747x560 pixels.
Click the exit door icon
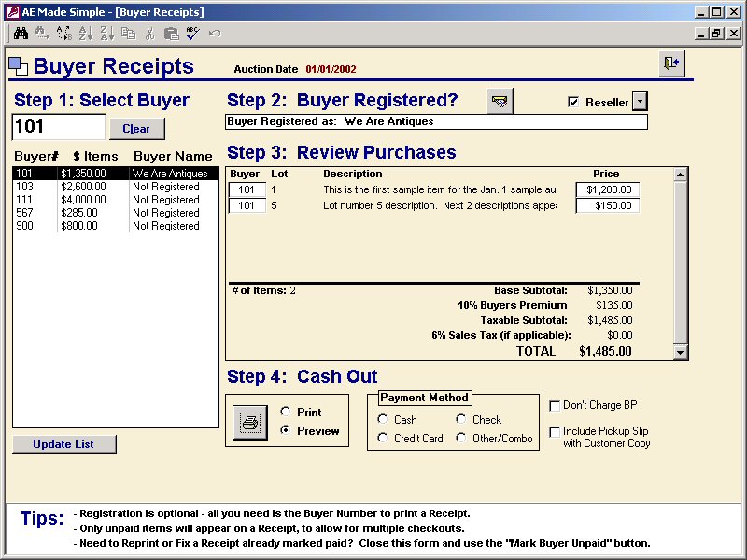pos(671,63)
